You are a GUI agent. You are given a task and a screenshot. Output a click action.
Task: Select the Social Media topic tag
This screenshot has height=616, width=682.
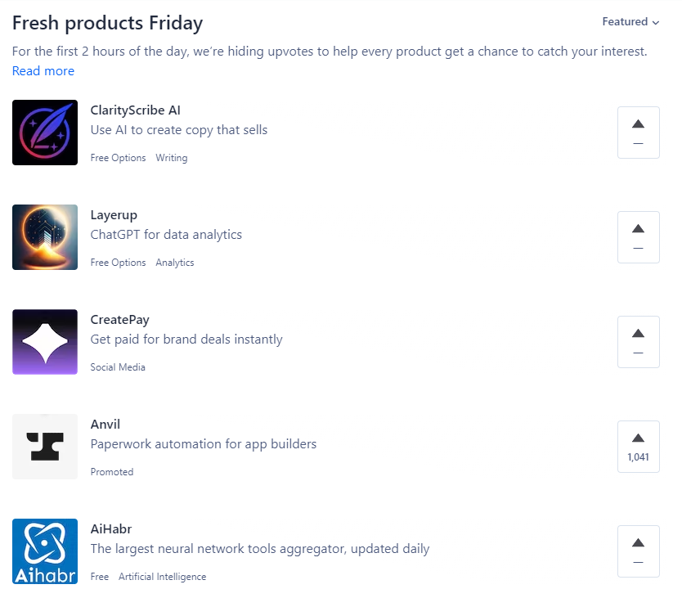click(118, 367)
